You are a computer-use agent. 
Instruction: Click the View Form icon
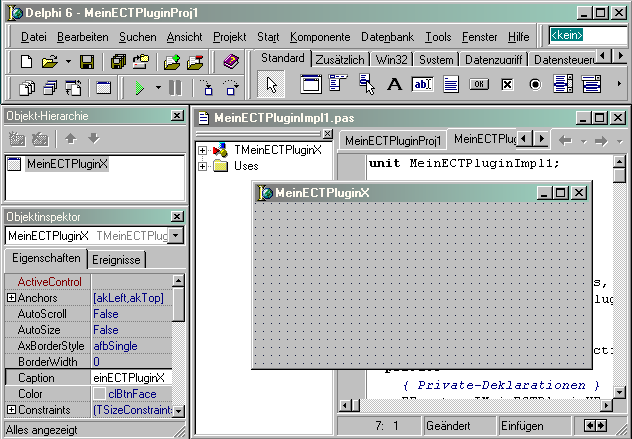tap(50, 87)
